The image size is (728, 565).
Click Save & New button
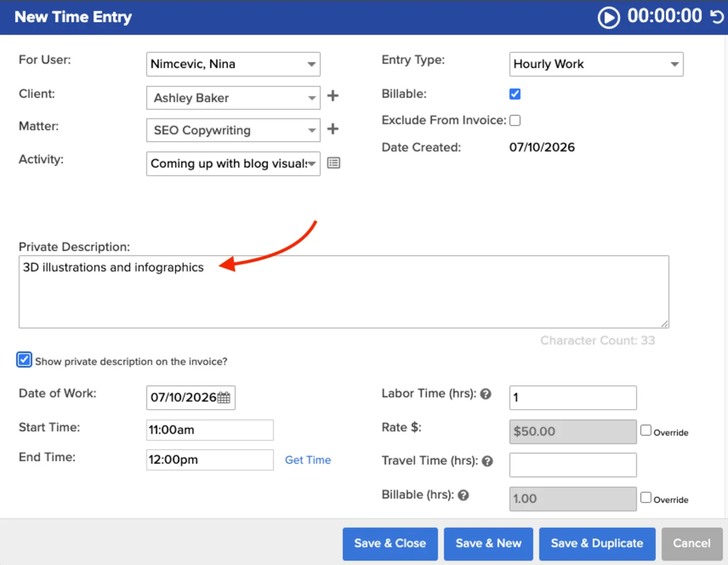[488, 544]
